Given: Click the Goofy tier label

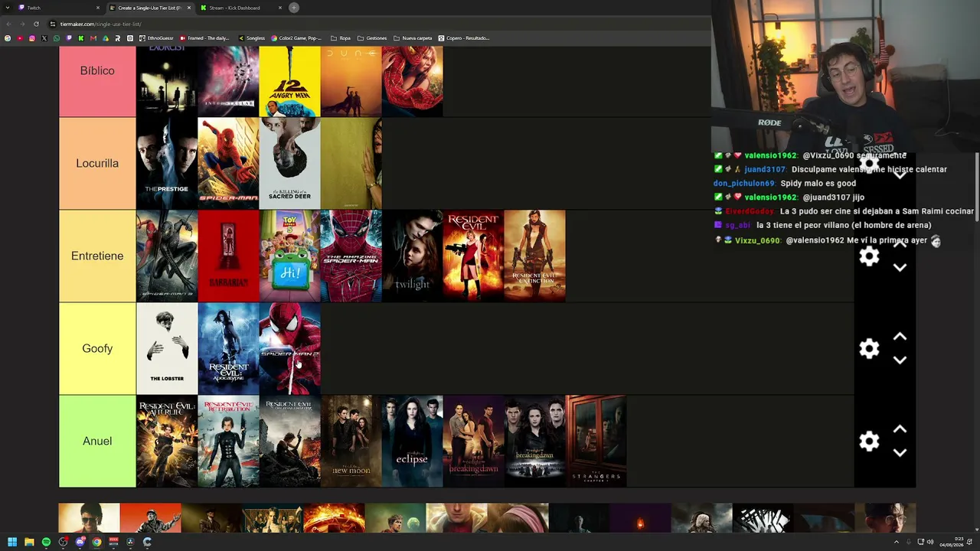Looking at the screenshot, I should pos(97,348).
